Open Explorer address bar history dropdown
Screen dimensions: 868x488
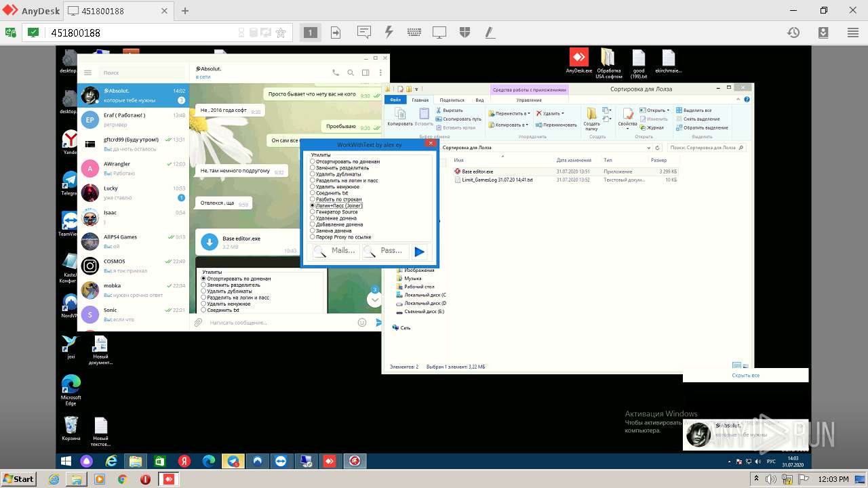point(649,147)
